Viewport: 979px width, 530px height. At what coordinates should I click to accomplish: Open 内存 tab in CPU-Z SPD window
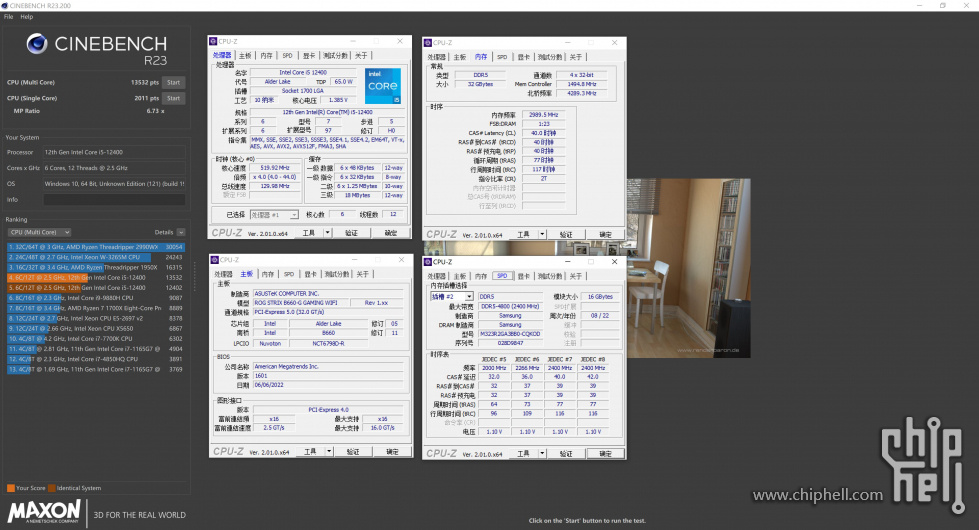[481, 276]
